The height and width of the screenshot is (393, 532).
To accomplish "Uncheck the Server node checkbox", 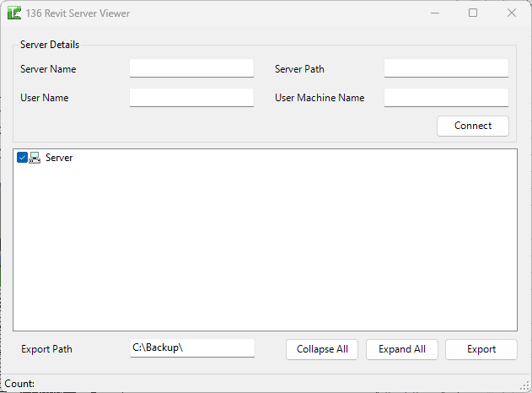I will (x=22, y=158).
